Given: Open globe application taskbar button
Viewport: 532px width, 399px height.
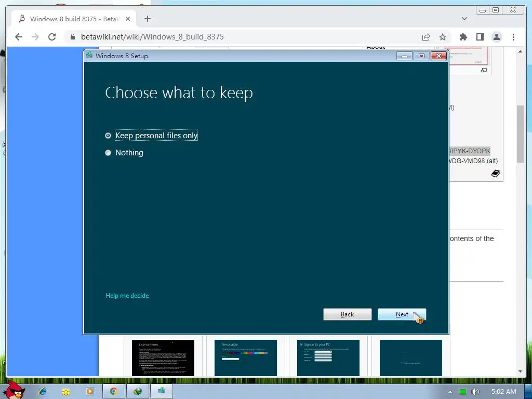Looking at the screenshot, I should click(x=137, y=391).
